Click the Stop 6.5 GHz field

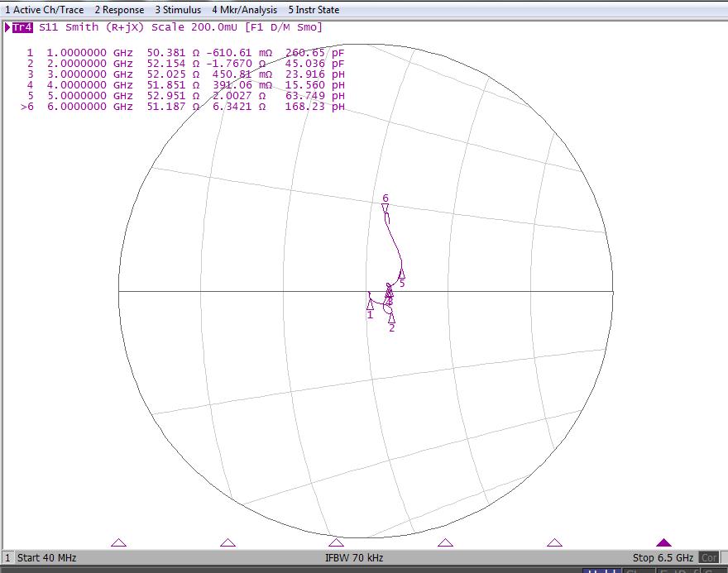(x=663, y=558)
